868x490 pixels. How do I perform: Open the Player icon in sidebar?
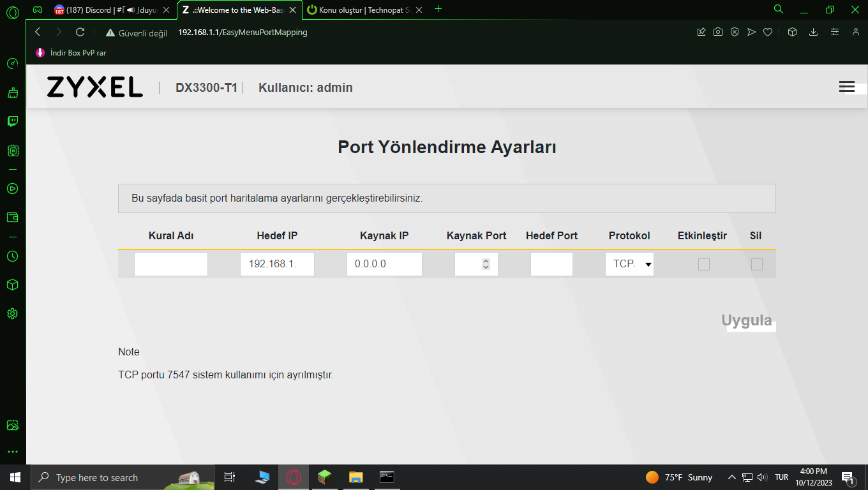pyautogui.click(x=12, y=188)
